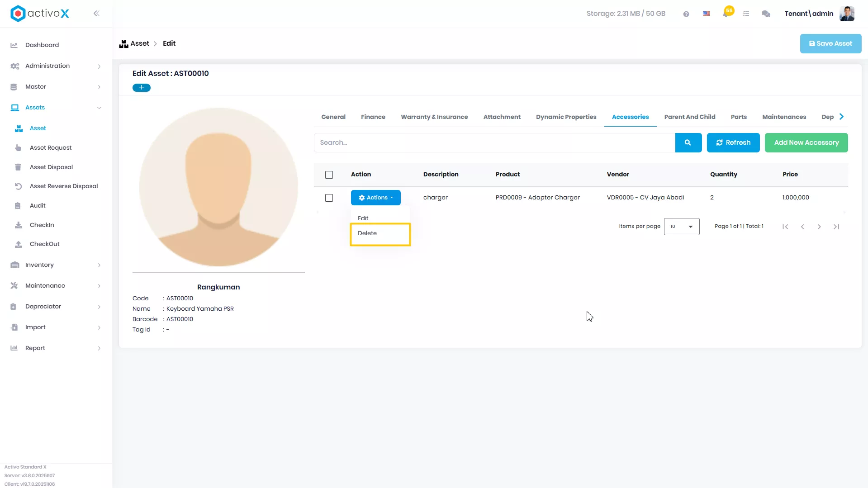Click the Save Asset button
Viewport: 868px width, 488px height.
pos(830,44)
